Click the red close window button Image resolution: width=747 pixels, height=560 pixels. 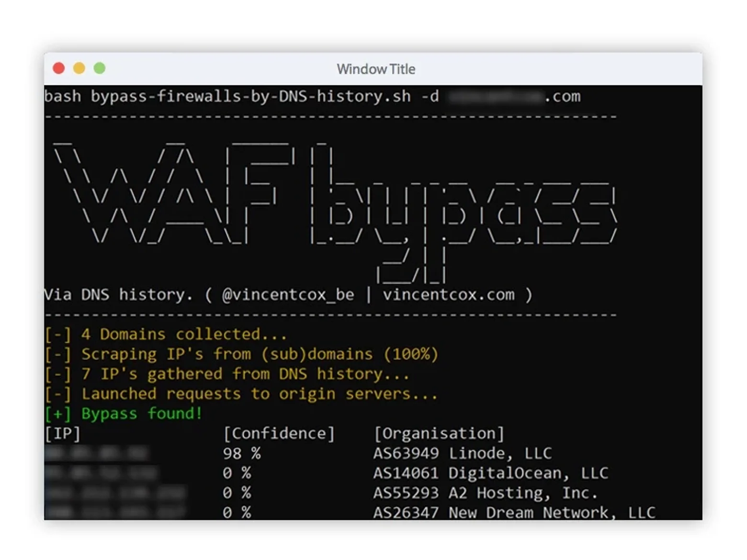[x=59, y=68]
